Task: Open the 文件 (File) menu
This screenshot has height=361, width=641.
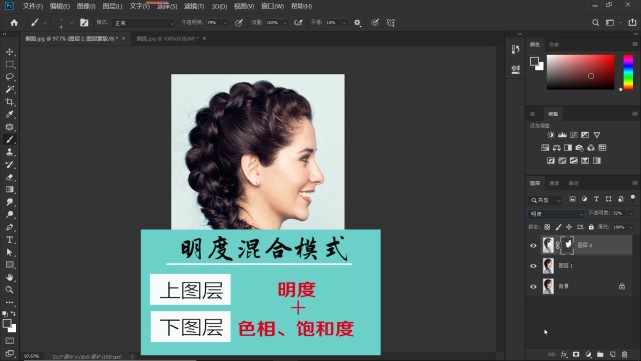Action: 33,6
